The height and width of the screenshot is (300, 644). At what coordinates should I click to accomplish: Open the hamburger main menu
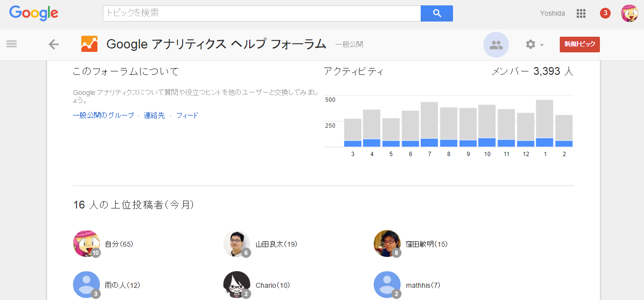pyautogui.click(x=12, y=44)
